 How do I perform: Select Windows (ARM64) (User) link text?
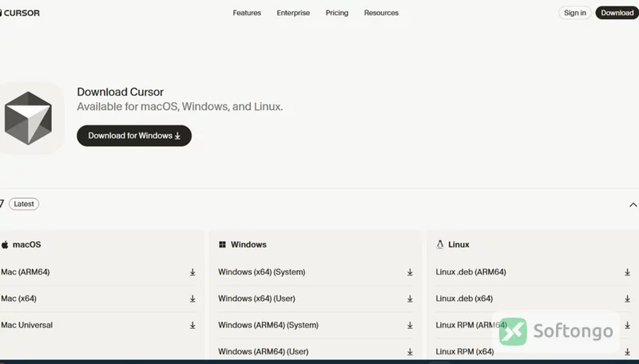264,351
